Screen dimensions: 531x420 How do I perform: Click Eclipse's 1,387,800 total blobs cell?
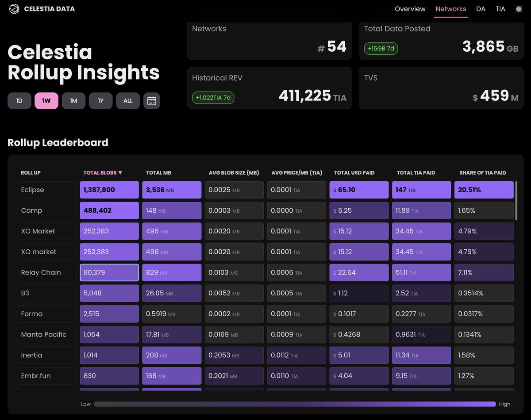109,190
